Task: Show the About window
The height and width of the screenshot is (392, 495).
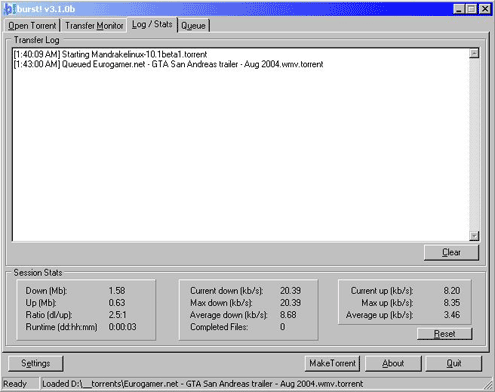Action: coord(393,363)
